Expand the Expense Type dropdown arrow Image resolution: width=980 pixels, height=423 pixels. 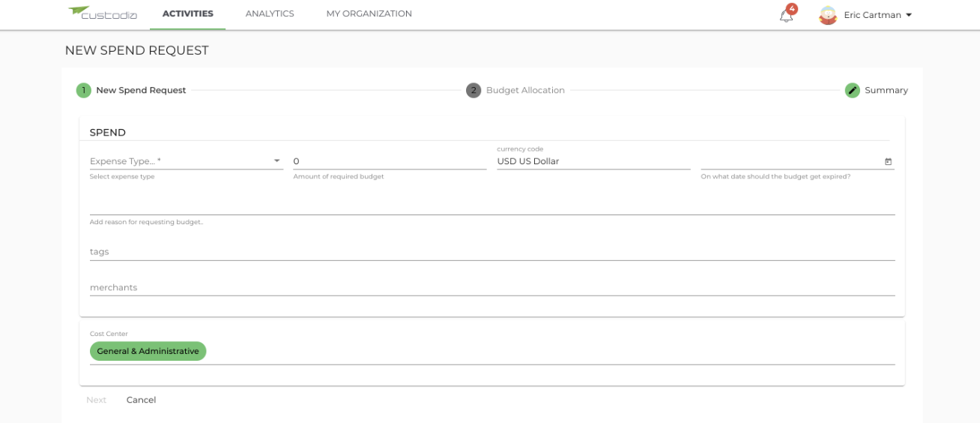click(x=276, y=161)
